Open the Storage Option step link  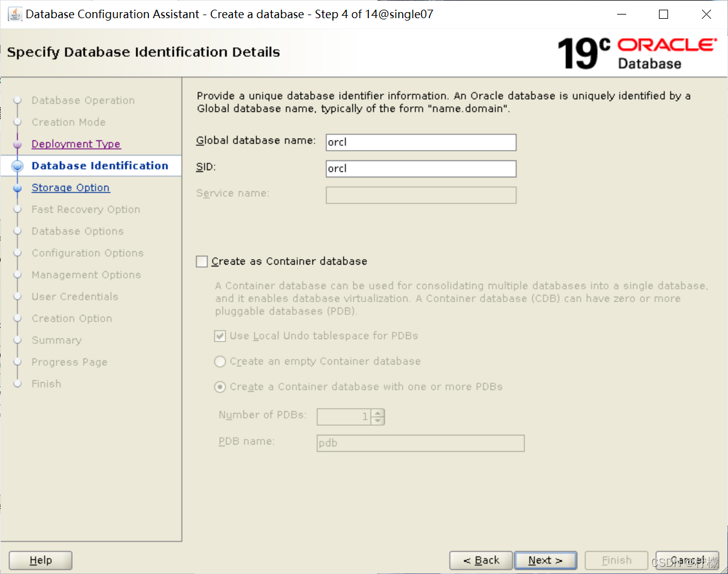point(70,187)
